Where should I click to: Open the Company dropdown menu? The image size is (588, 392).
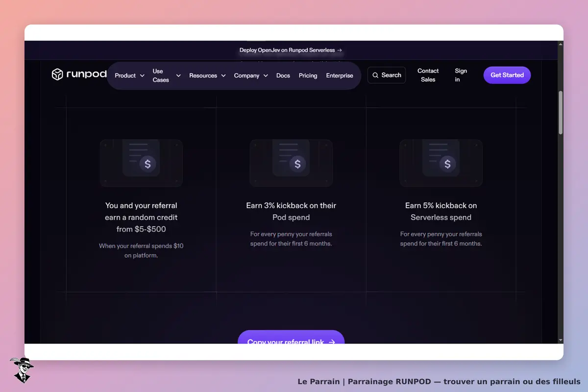click(x=251, y=75)
